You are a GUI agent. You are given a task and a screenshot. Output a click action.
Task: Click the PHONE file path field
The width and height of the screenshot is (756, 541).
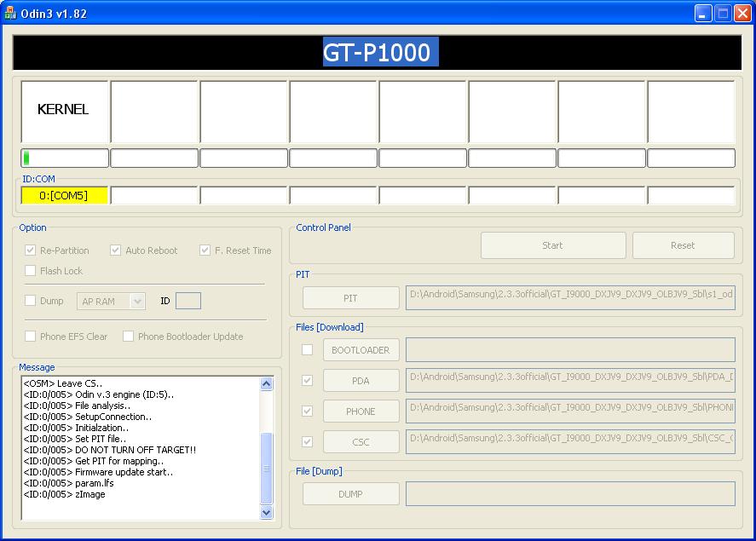570,411
